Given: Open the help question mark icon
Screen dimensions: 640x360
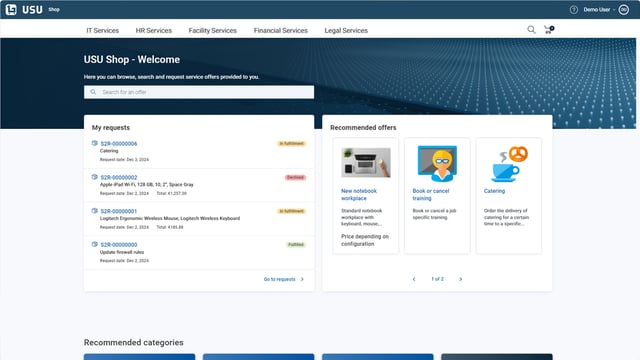Looking at the screenshot, I should click(x=573, y=9).
